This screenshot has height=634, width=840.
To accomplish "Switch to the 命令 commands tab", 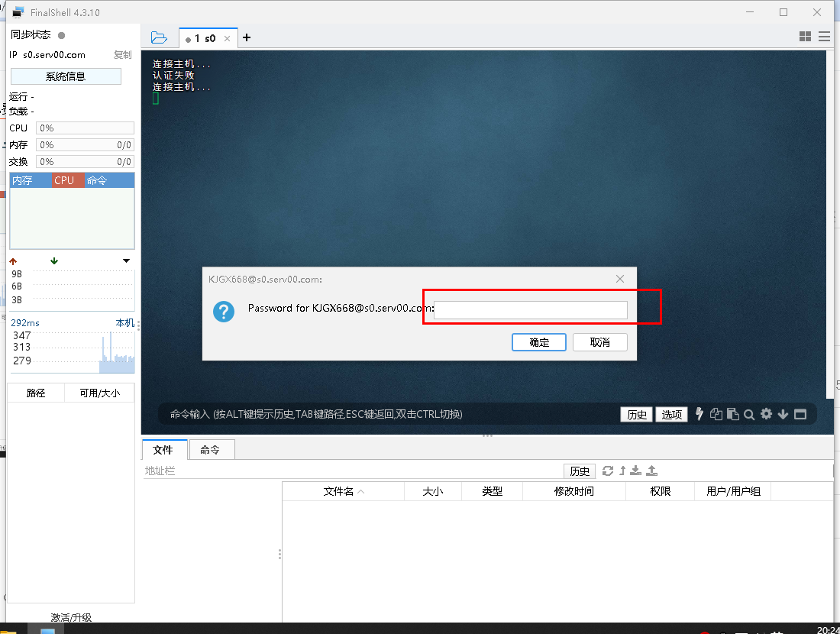I will coord(211,450).
